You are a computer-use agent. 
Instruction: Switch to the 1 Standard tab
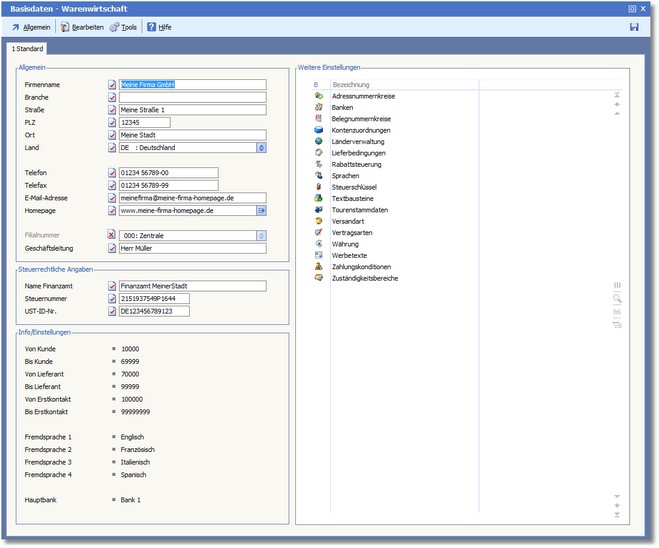pyautogui.click(x=27, y=48)
